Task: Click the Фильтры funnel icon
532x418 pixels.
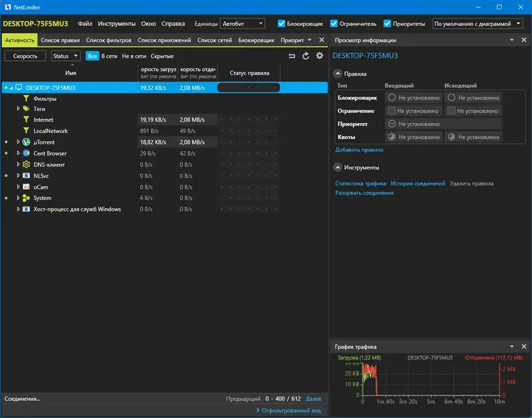Action: pyautogui.click(x=26, y=98)
